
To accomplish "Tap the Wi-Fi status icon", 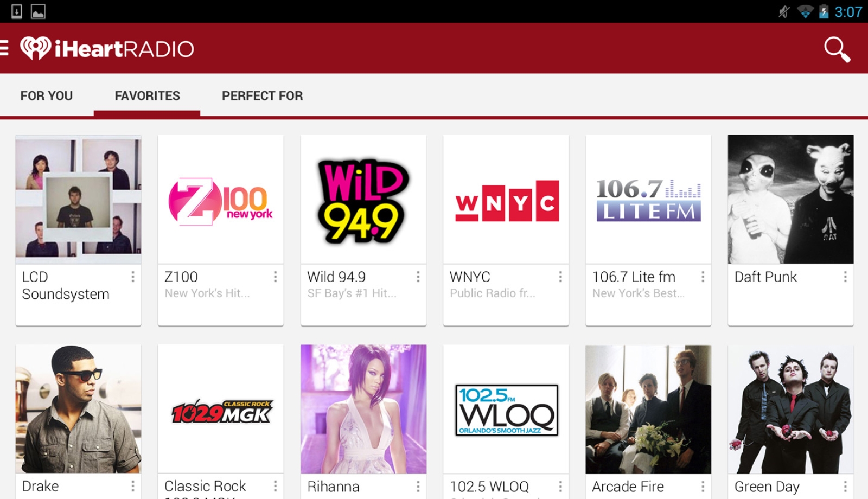I will click(805, 12).
